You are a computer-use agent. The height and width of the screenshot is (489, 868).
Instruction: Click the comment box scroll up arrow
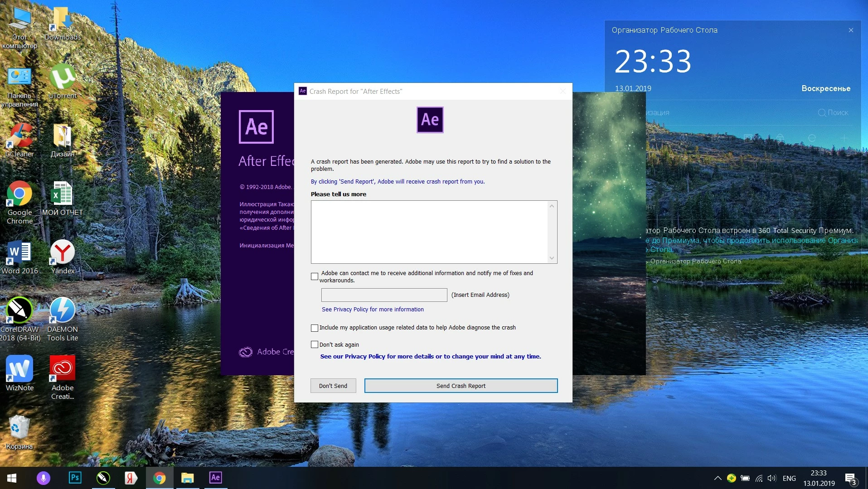552,206
